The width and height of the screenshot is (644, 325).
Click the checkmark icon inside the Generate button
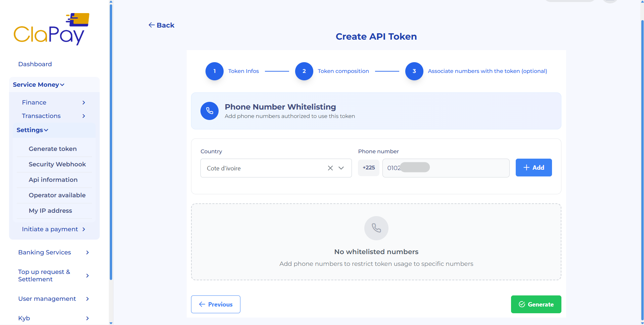521,304
